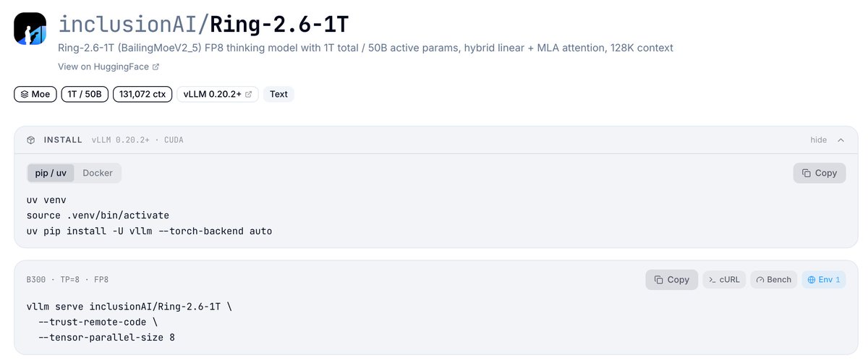
Task: Open the View on HuggingFace link
Action: coord(103,67)
